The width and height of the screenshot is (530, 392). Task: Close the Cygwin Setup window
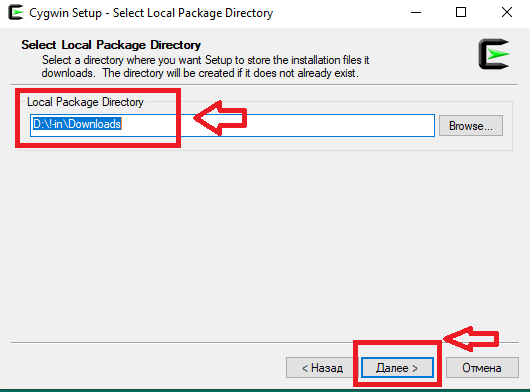507,13
